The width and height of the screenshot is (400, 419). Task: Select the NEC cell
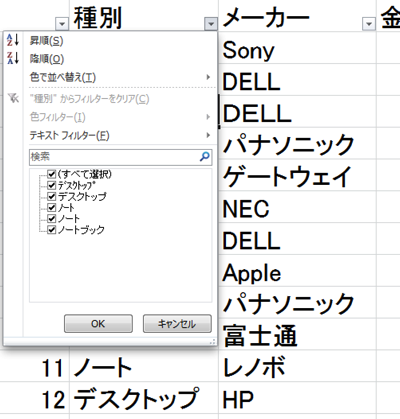coord(297,207)
